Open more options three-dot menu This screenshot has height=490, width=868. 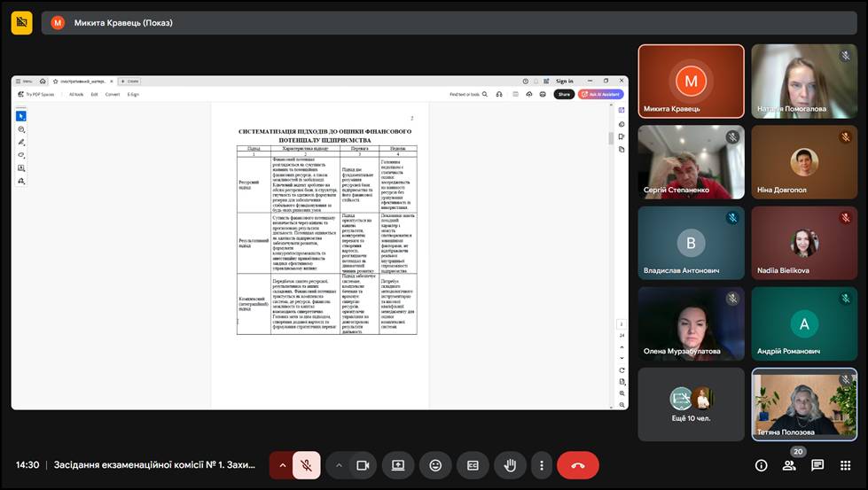542,465
